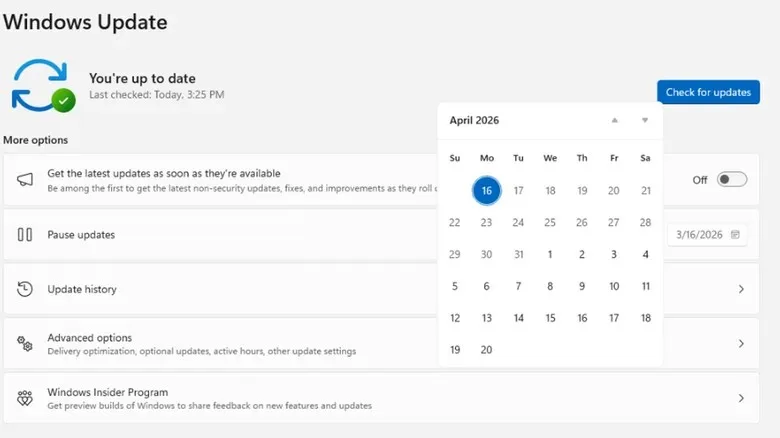Click the April 2026 calendar header

474,120
